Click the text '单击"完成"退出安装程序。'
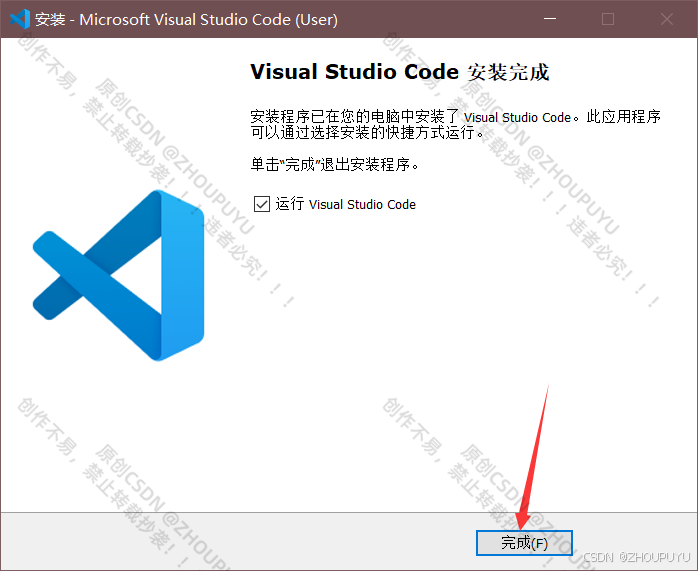 [x=335, y=165]
